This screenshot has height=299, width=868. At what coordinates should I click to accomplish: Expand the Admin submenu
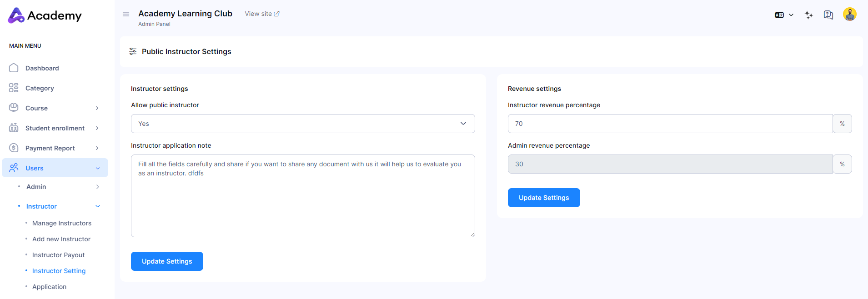point(97,187)
